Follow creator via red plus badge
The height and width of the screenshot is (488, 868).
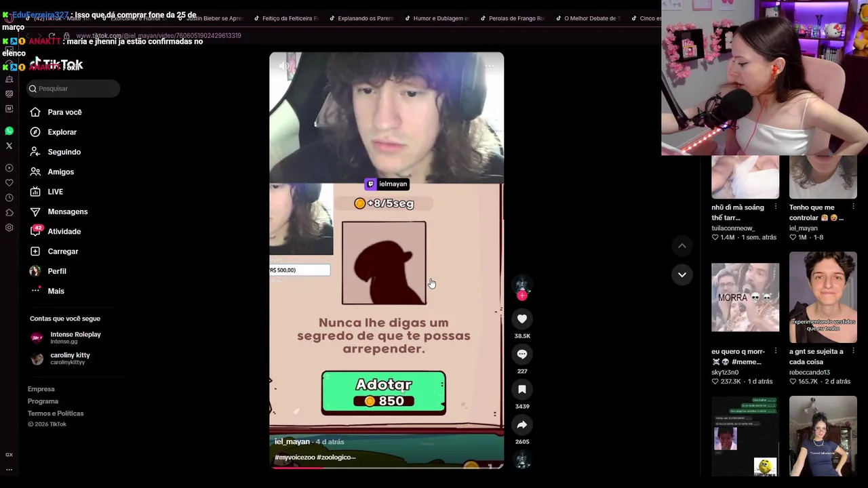tap(522, 296)
